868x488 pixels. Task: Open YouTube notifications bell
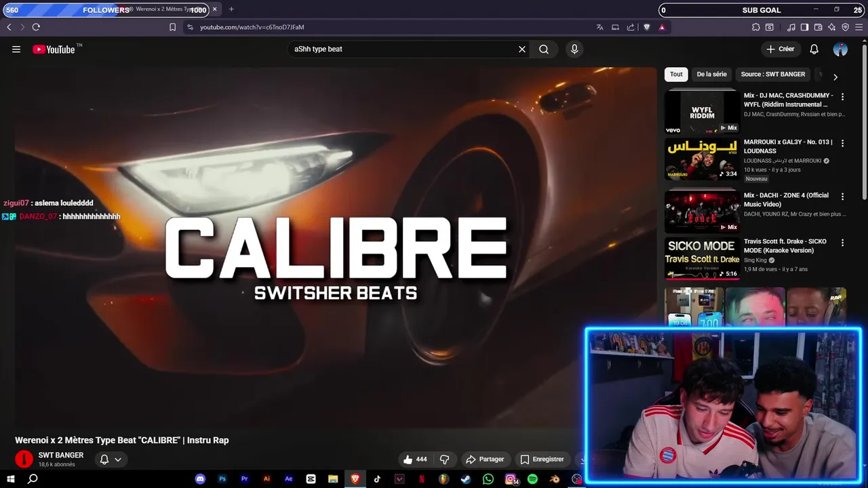[x=814, y=49]
